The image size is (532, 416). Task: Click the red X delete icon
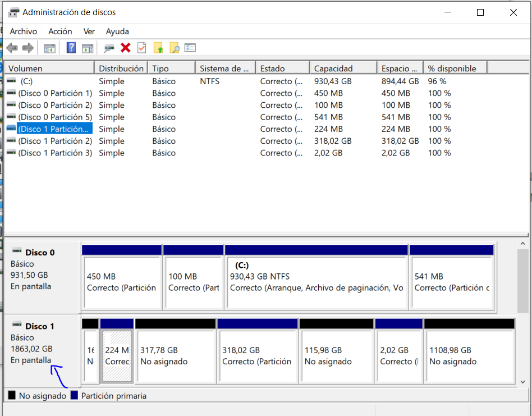[x=126, y=48]
